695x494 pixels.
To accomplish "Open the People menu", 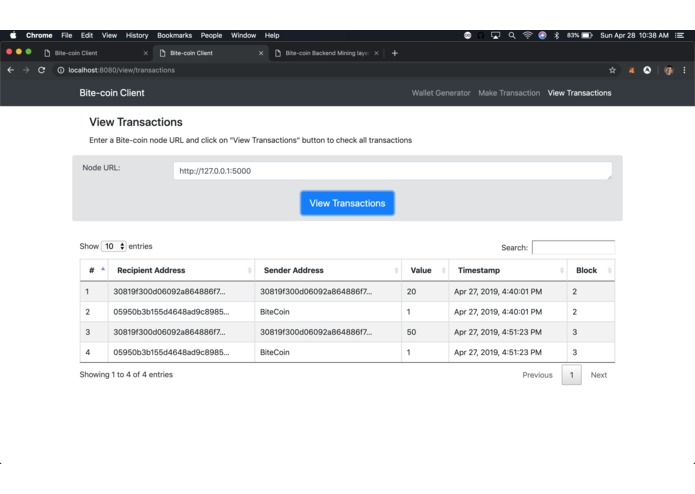I will pyautogui.click(x=211, y=35).
